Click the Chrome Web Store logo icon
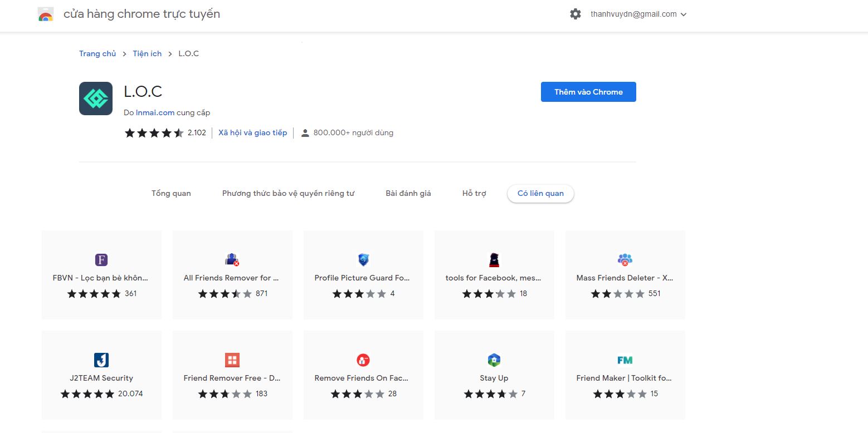Image resolution: width=868 pixels, height=433 pixels. (x=46, y=14)
